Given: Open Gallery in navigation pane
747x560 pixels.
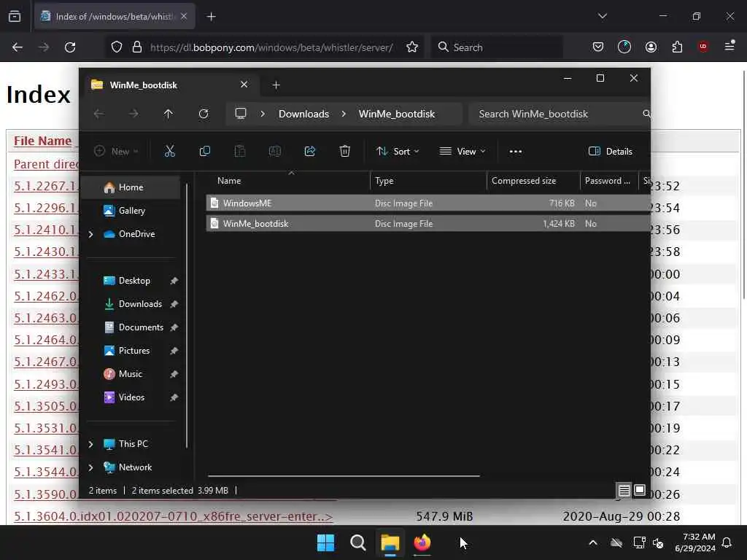Looking at the screenshot, I should [x=132, y=211].
